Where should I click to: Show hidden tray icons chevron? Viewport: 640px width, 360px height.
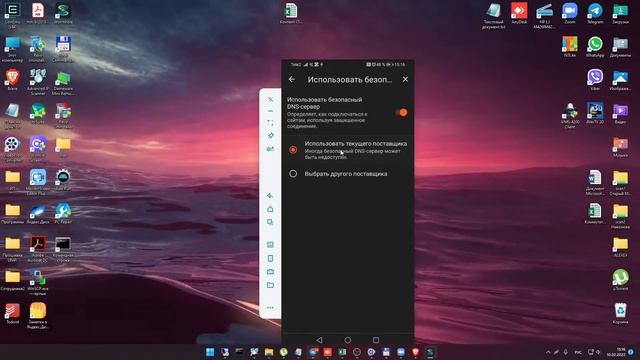[x=548, y=352]
